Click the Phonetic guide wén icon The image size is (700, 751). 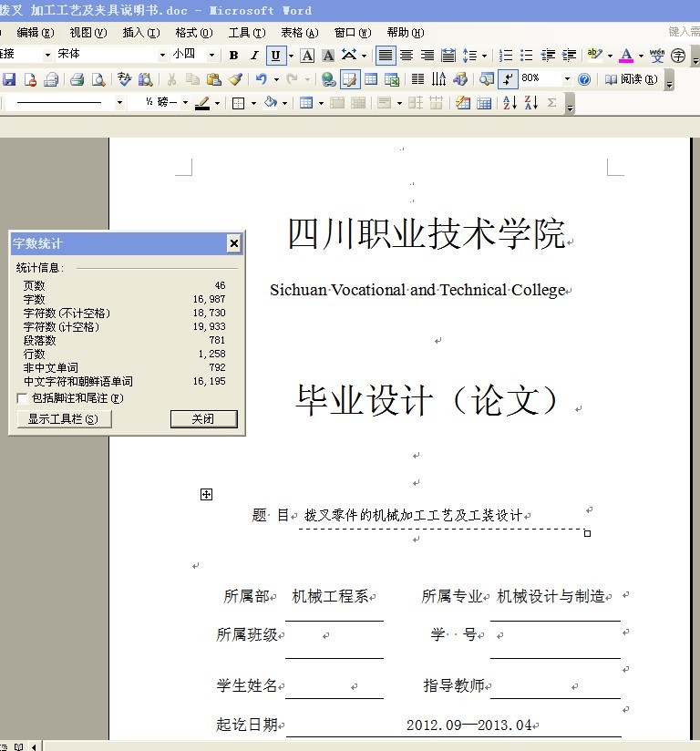[657, 56]
